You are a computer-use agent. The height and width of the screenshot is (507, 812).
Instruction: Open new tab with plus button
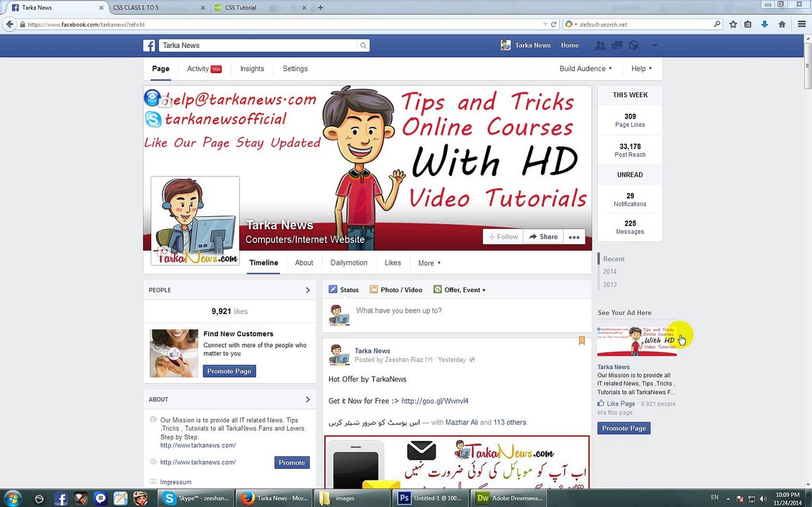tap(320, 8)
